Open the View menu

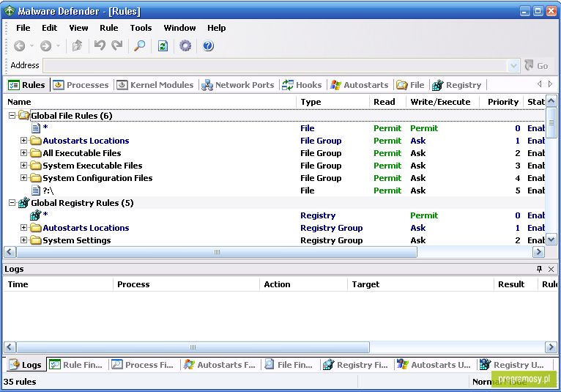point(78,28)
